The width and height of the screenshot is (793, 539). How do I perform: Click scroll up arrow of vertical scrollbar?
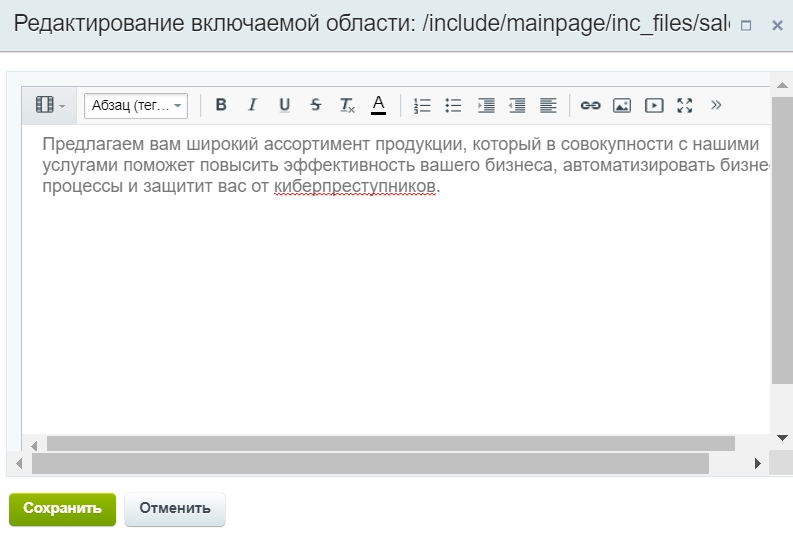[782, 85]
